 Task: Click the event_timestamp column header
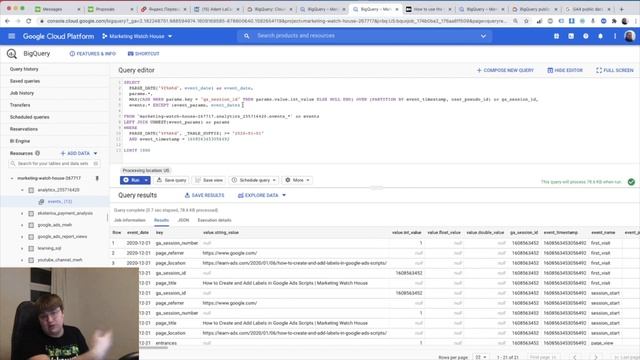[561, 233]
